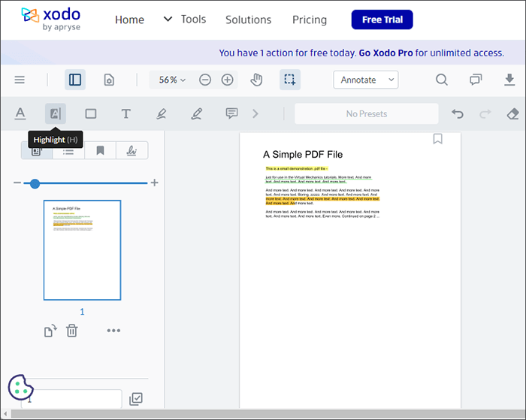Screen dimensions: 526x420
Task: Open the 56% zoom level dropdown
Action: (x=172, y=80)
